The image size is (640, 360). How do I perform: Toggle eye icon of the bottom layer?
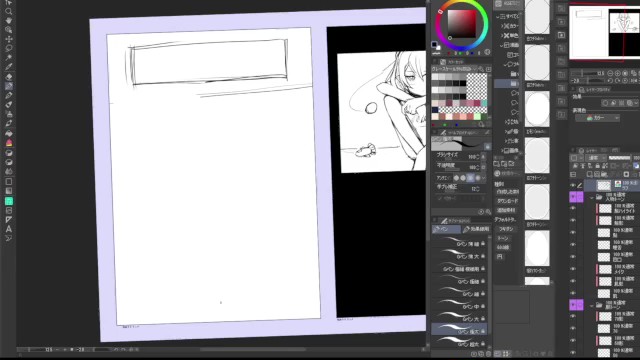[573, 352]
